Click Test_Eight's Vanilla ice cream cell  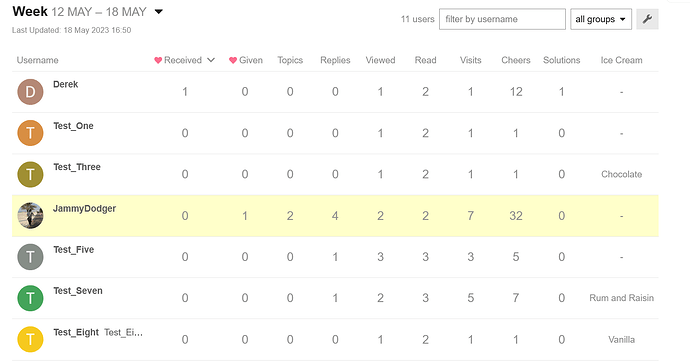pyautogui.click(x=621, y=340)
